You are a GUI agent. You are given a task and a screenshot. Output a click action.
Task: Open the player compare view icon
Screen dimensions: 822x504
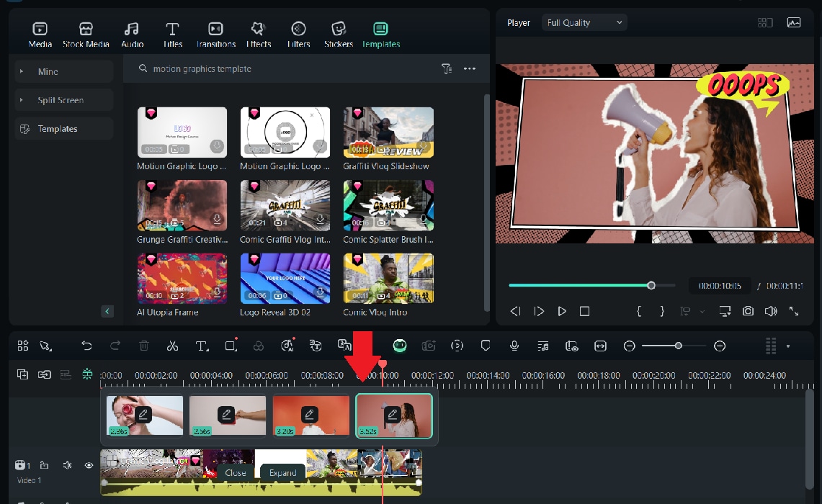pyautogui.click(x=765, y=22)
